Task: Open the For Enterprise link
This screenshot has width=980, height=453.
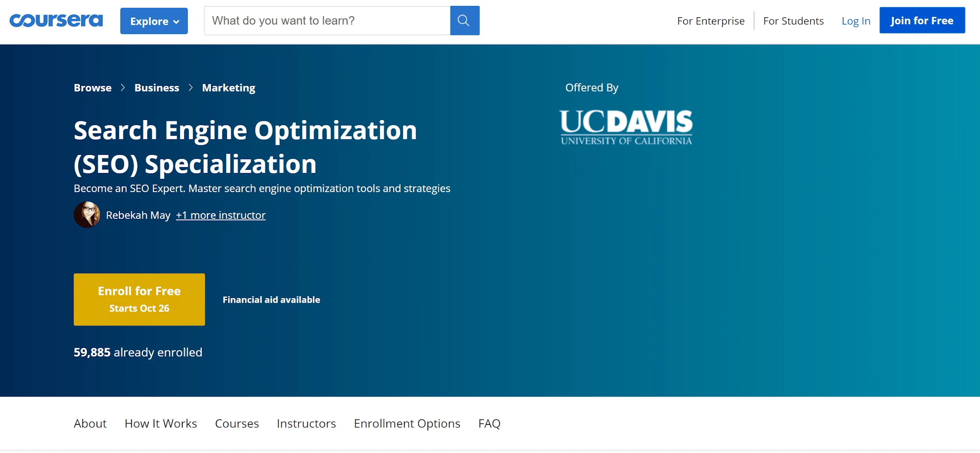Action: 711,21
